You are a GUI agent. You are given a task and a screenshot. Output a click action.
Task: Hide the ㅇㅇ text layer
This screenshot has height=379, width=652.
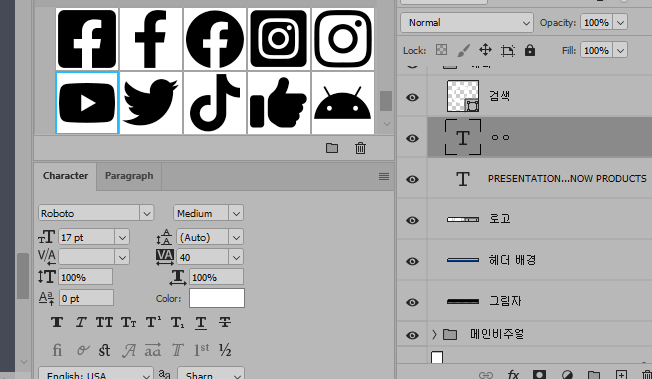(x=412, y=138)
